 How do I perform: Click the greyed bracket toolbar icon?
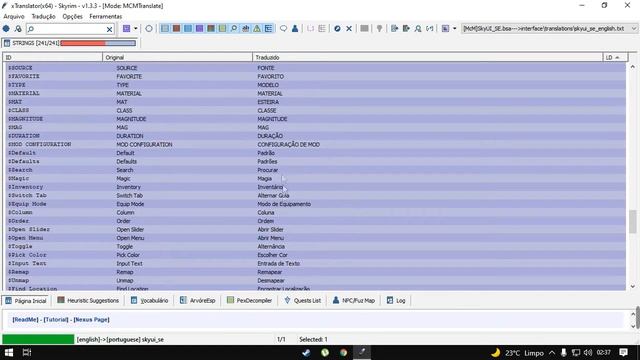tap(311, 29)
